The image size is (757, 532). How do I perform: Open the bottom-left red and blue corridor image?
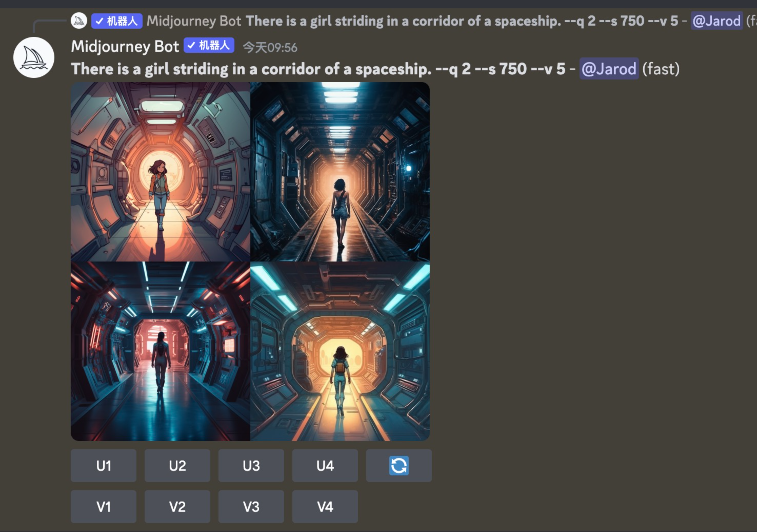pyautogui.click(x=161, y=351)
